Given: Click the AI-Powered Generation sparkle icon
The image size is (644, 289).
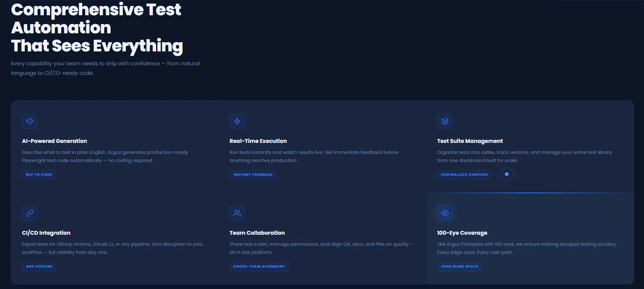Looking at the screenshot, I should point(30,121).
